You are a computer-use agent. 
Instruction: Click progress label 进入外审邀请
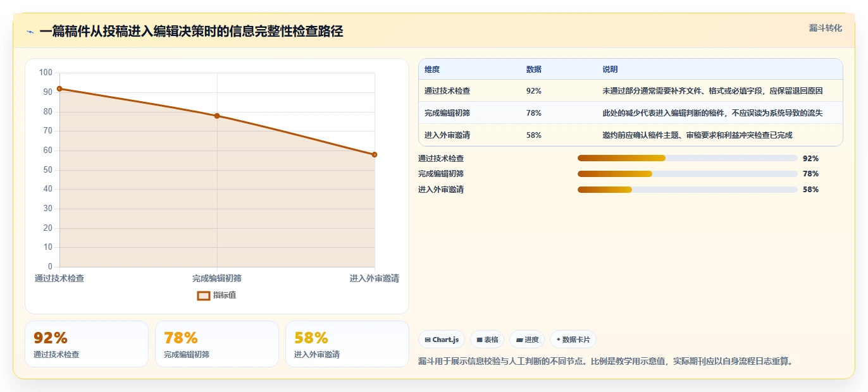coord(441,190)
